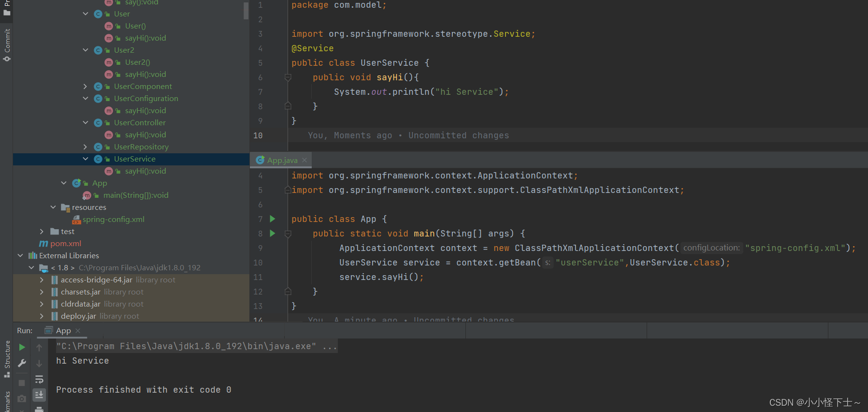Close the App.java editor tab
The image size is (868, 412).
304,160
